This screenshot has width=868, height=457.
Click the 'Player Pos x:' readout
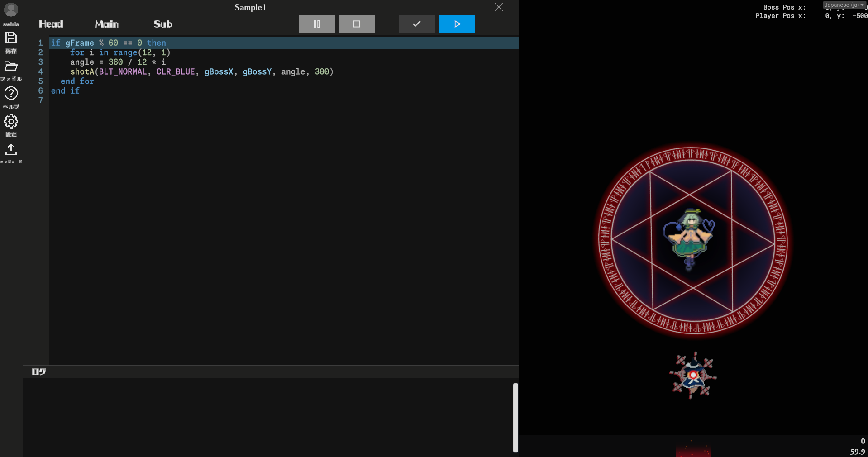[781, 16]
